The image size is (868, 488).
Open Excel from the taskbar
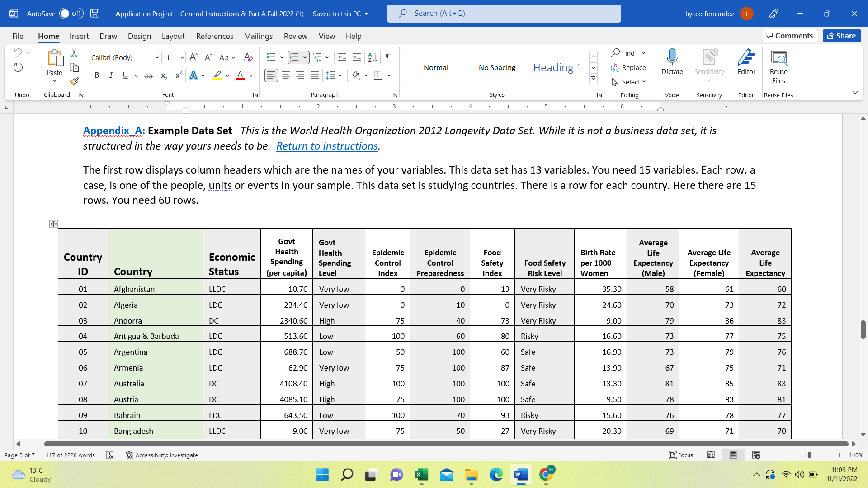click(x=421, y=474)
